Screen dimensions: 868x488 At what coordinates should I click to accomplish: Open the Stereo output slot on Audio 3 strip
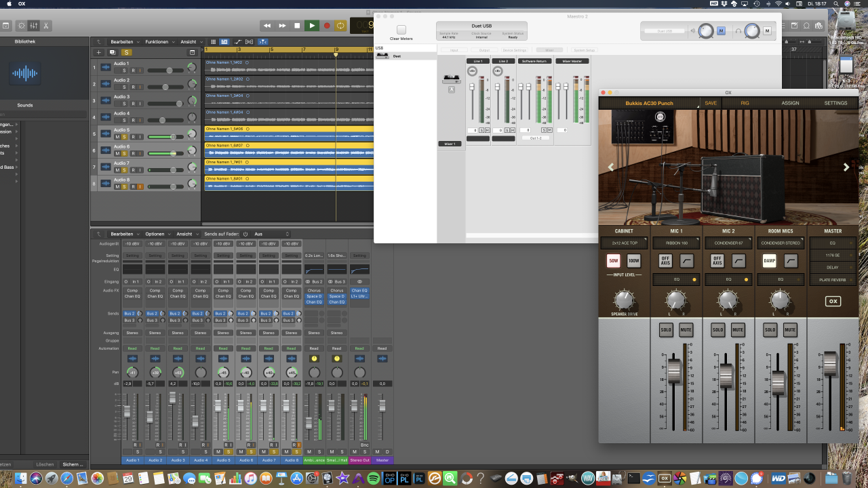pyautogui.click(x=178, y=333)
